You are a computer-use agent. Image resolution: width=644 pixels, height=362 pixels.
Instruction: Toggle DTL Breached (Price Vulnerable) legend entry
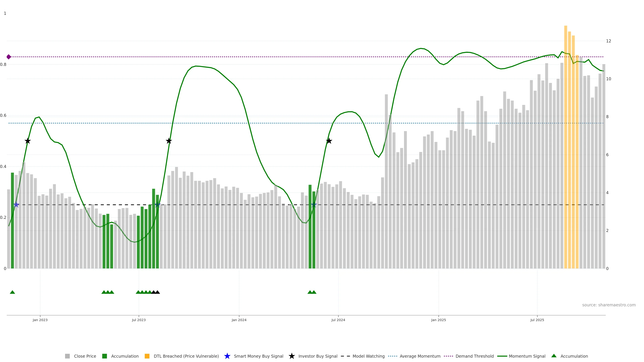pos(186,356)
